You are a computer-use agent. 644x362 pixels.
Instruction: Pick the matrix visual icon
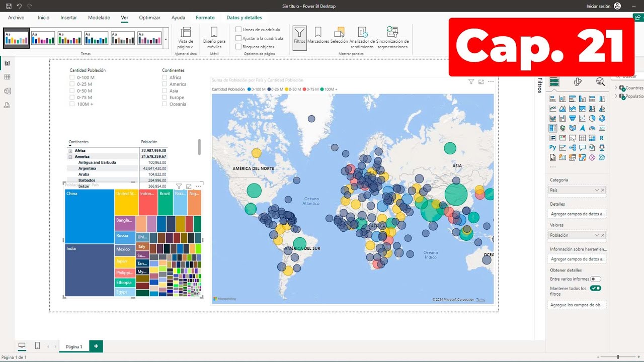point(592,138)
